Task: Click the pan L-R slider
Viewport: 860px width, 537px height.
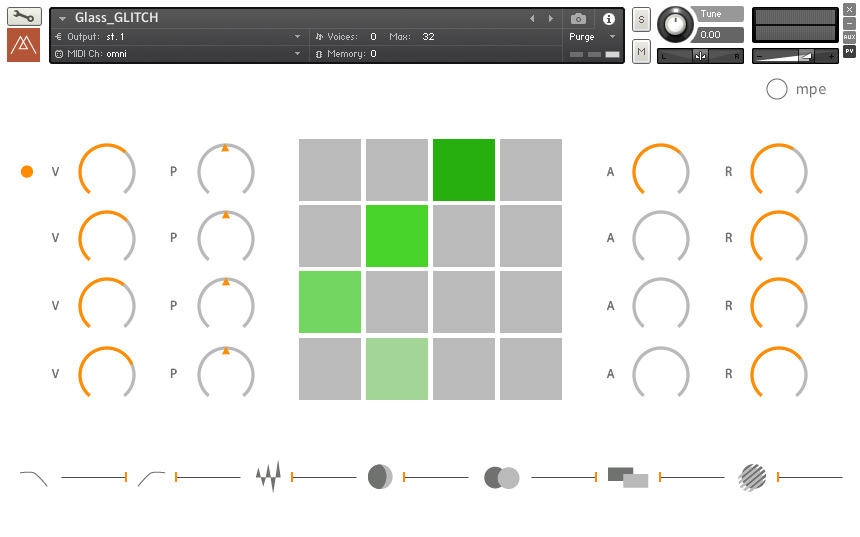Action: pos(700,56)
